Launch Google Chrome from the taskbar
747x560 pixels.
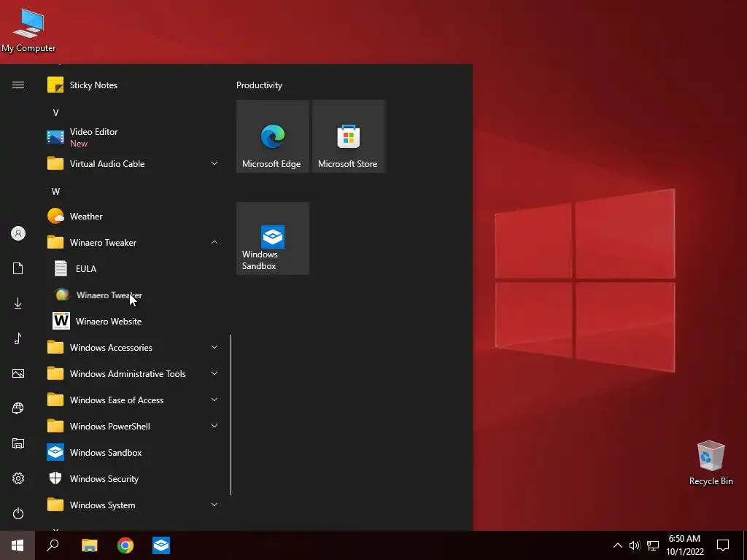(x=125, y=545)
